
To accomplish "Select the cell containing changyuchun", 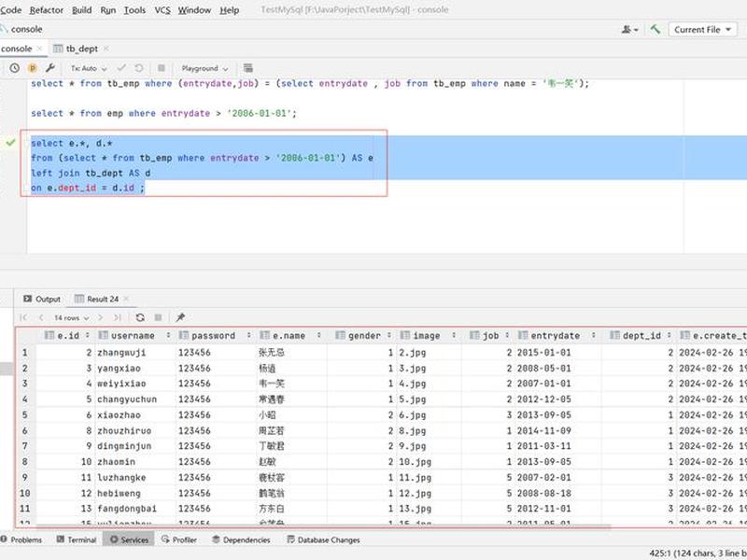I will coord(135,399).
